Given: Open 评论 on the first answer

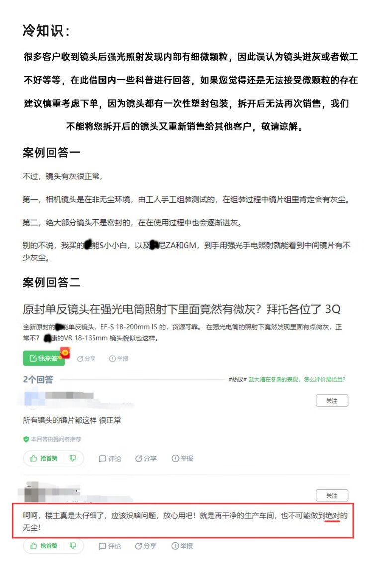Looking at the screenshot, I should pyautogui.click(x=110, y=459).
